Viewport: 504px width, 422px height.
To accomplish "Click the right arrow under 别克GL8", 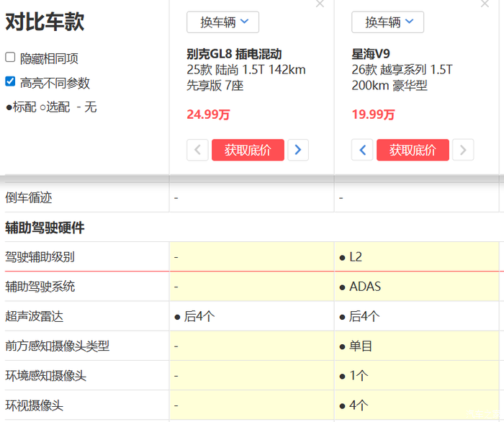I will coord(298,150).
